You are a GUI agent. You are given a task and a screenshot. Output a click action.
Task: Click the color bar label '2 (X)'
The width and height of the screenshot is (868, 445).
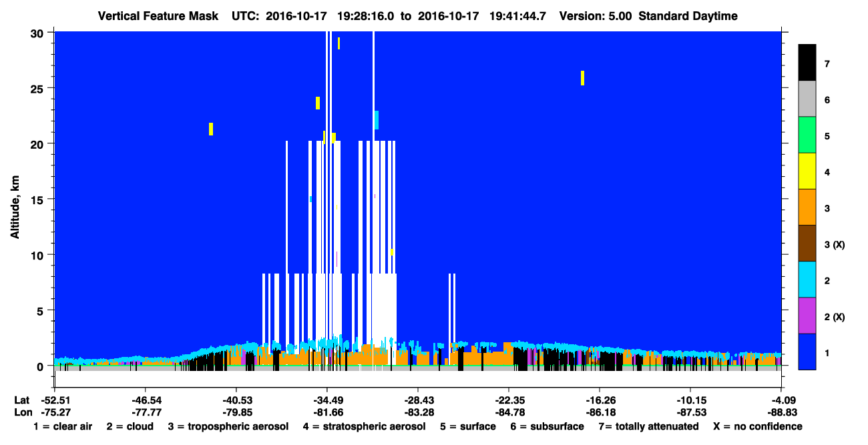click(835, 317)
